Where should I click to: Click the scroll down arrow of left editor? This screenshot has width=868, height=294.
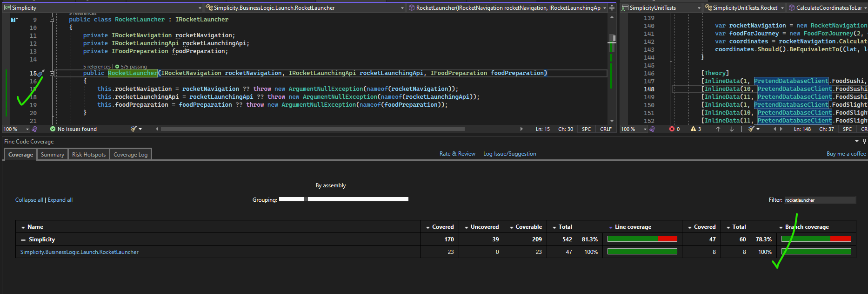coord(612,121)
